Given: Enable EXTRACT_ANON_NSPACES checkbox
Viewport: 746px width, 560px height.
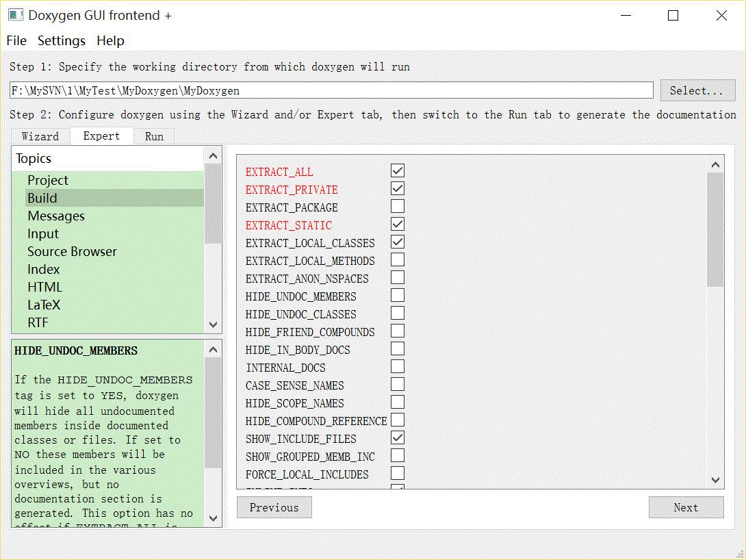Looking at the screenshot, I should pyautogui.click(x=398, y=277).
